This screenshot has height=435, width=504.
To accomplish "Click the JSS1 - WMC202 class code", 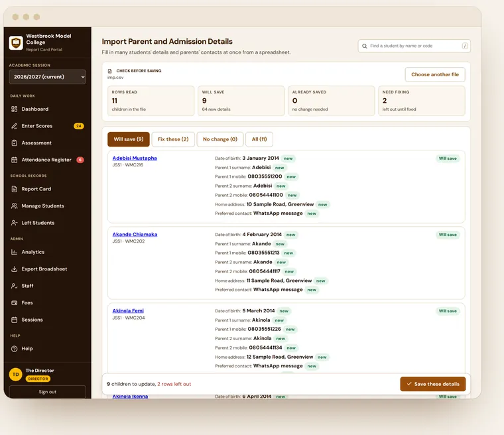I will [x=129, y=241].
